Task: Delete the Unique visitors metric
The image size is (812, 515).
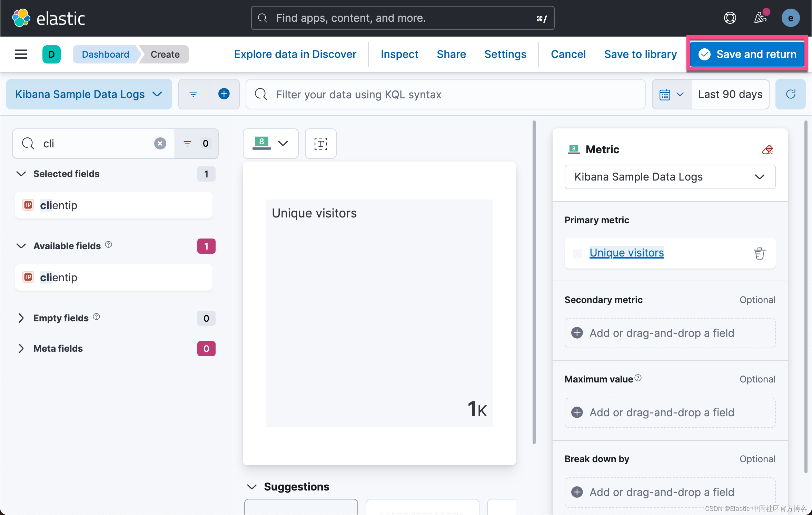Action: (x=759, y=253)
